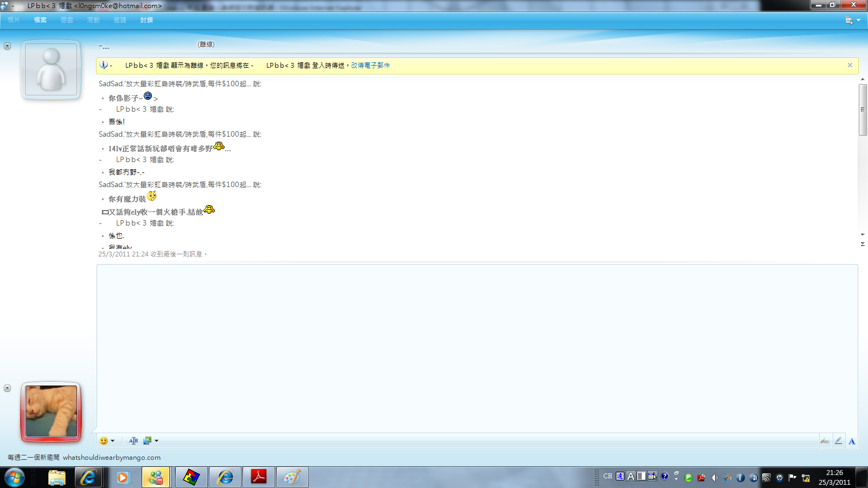Open Internet Explorer window next to Adobe Reader
This screenshot has width=868, height=488.
[x=225, y=478]
